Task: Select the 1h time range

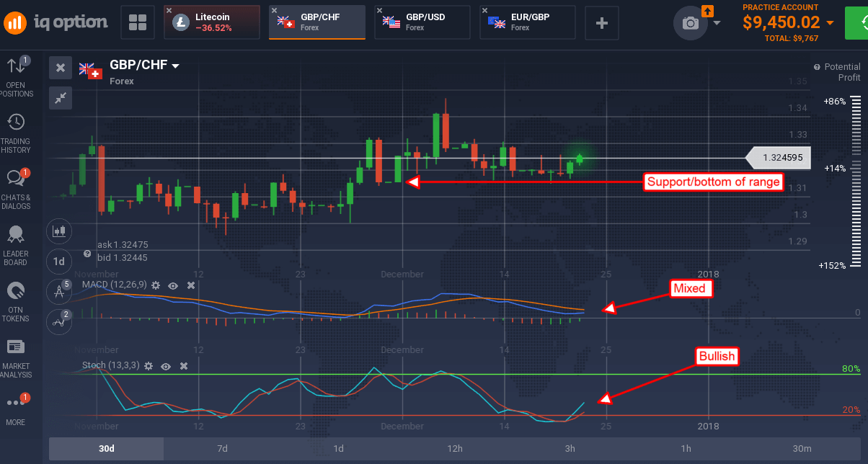Action: tap(686, 449)
